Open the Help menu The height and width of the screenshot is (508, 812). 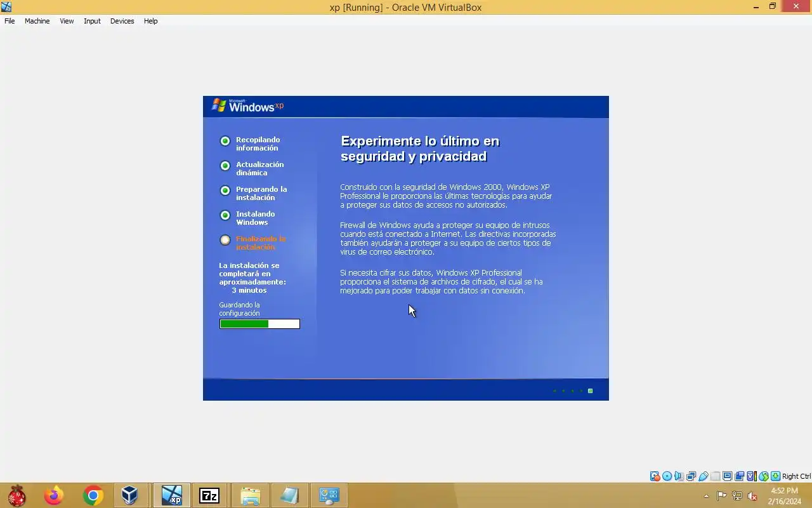click(x=150, y=21)
